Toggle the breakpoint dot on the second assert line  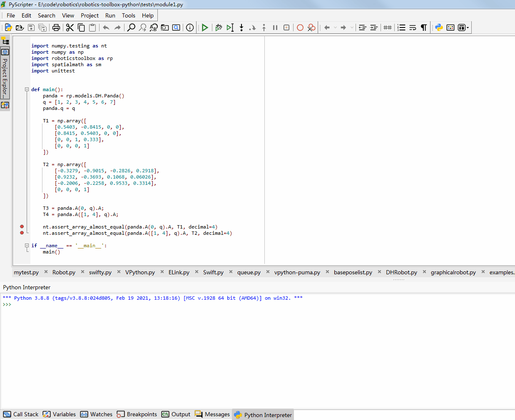22,233
